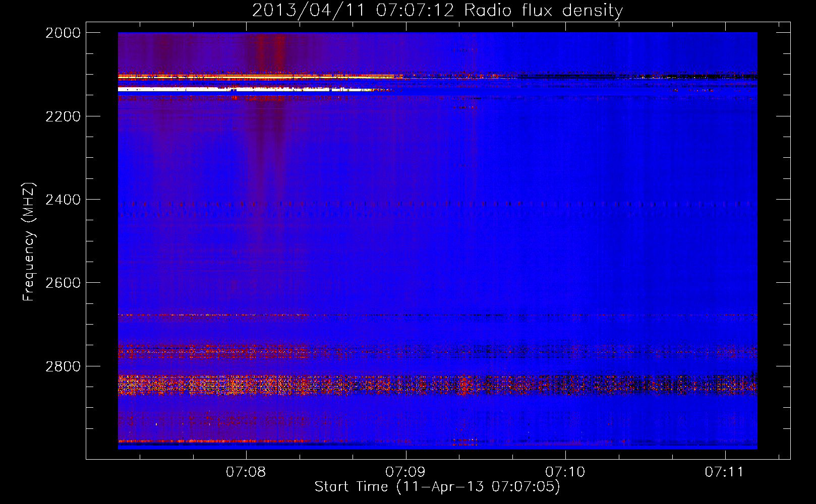Click the orange-speckled noisy band near 2850 MHz
Screen dimensions: 816x504
(437, 385)
